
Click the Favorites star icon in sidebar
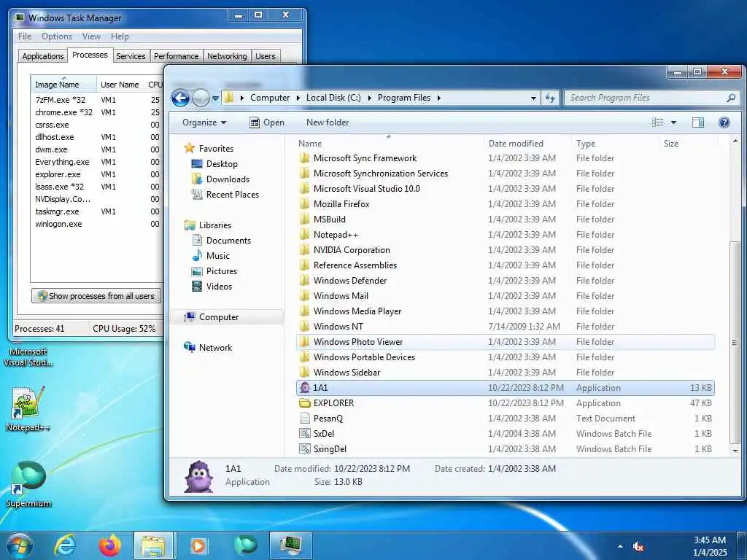[190, 148]
